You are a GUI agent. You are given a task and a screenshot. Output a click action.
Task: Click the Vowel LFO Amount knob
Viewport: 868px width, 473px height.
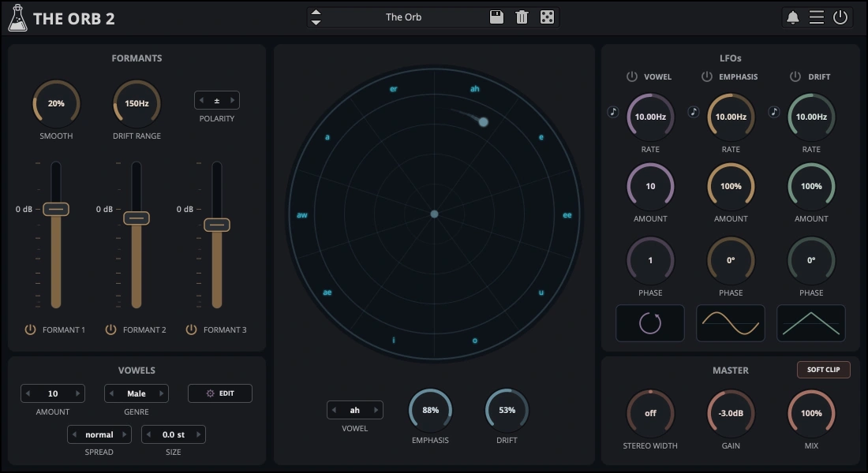650,186
